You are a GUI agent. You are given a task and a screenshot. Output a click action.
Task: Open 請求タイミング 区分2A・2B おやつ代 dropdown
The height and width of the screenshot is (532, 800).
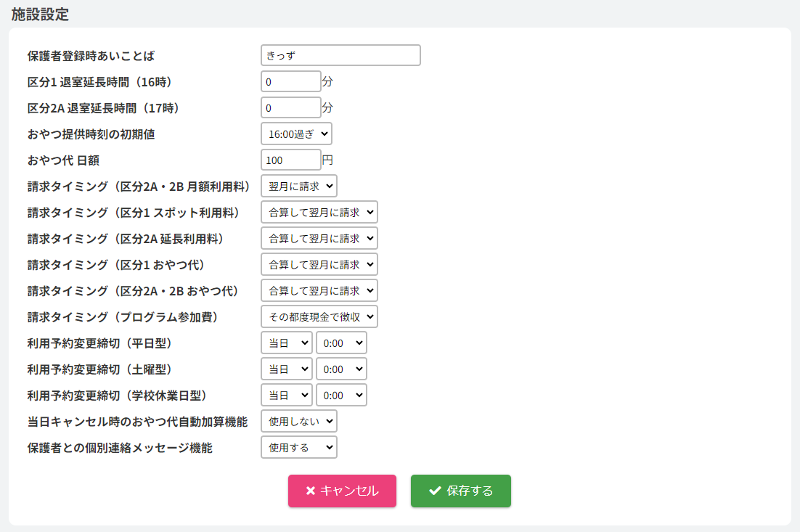[x=319, y=290]
